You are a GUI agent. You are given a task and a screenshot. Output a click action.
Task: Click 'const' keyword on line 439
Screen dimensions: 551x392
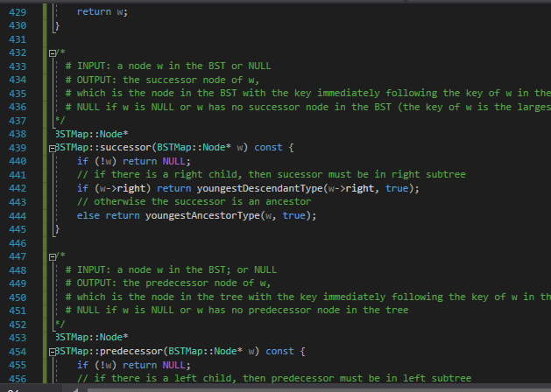(268, 147)
